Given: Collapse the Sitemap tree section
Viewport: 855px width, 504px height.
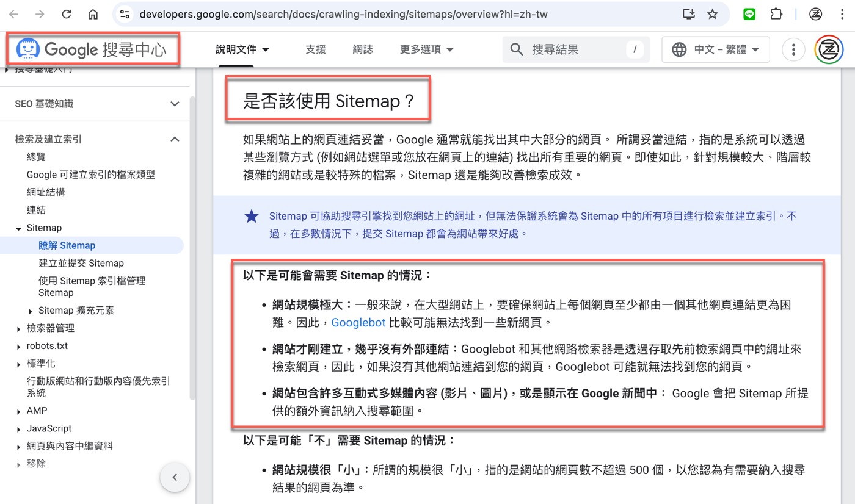Looking at the screenshot, I should click(x=19, y=228).
